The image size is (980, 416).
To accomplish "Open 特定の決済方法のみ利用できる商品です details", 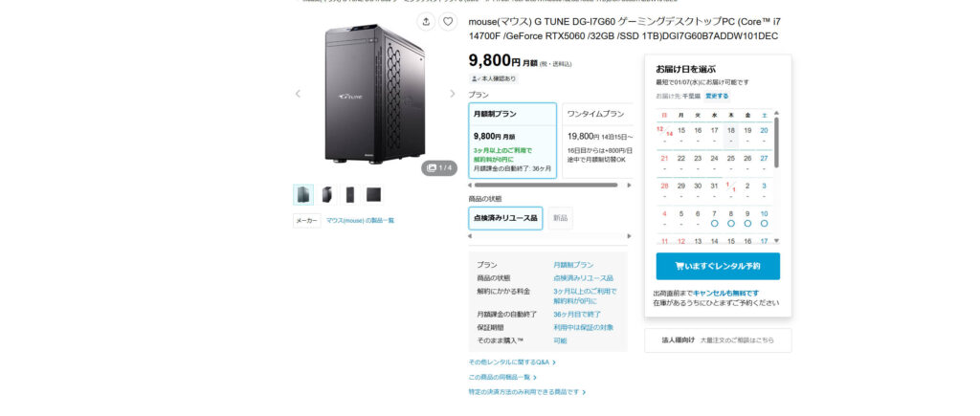I will point(527,392).
